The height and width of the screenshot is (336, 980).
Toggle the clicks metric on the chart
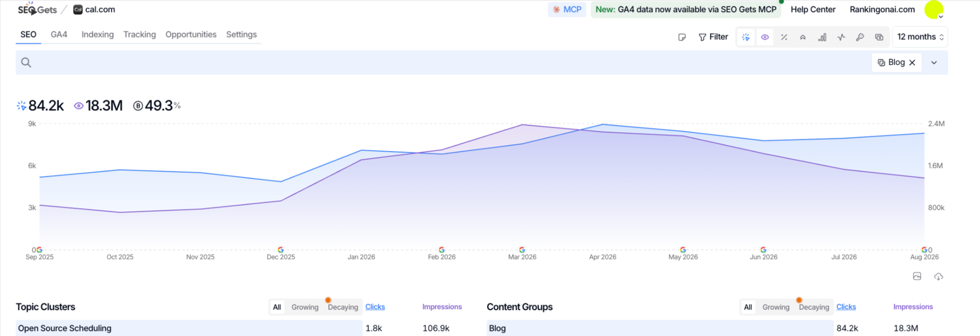pos(746,37)
